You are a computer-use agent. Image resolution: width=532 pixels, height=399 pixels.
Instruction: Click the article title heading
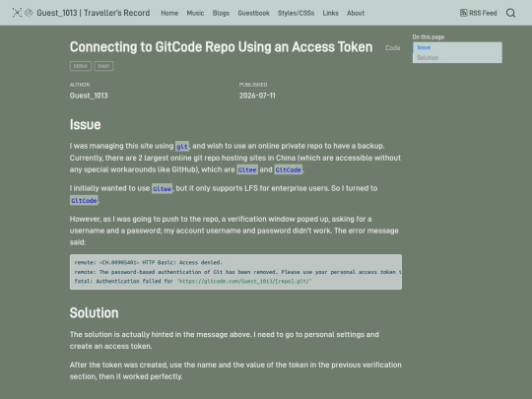[222, 47]
